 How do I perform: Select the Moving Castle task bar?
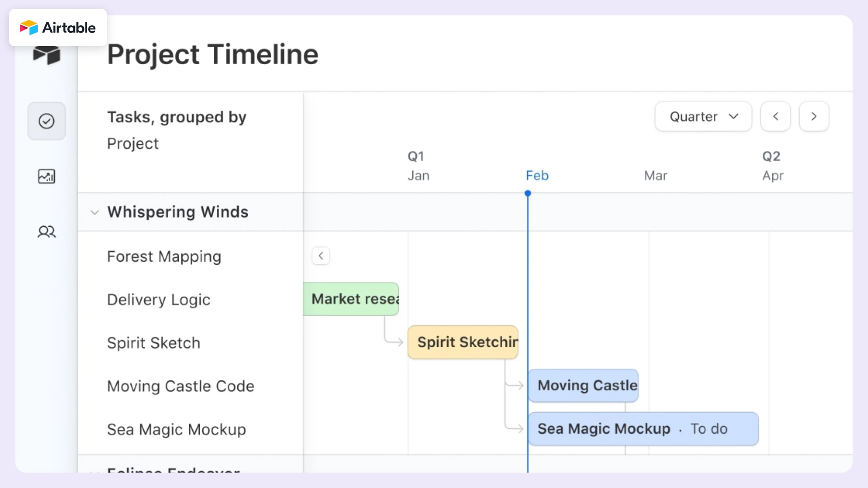click(584, 385)
